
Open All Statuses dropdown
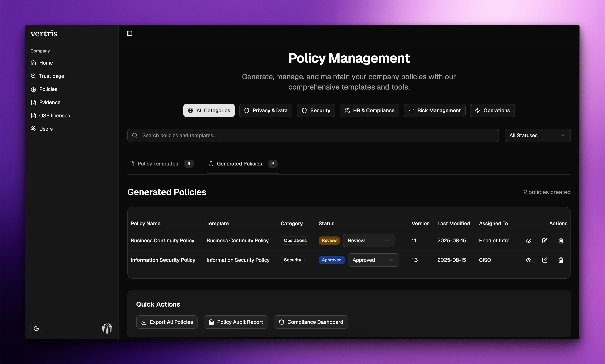pyautogui.click(x=538, y=136)
